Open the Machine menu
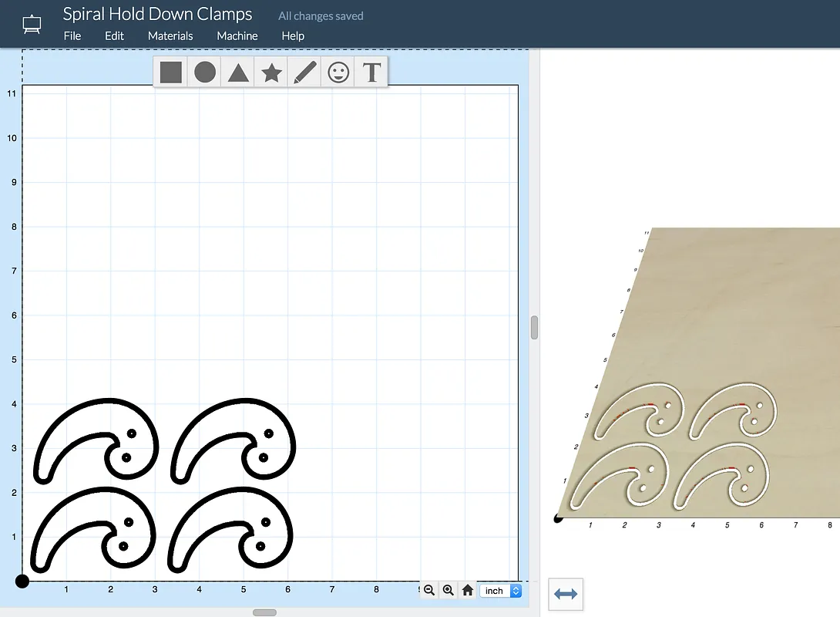The height and width of the screenshot is (617, 840). [x=237, y=35]
